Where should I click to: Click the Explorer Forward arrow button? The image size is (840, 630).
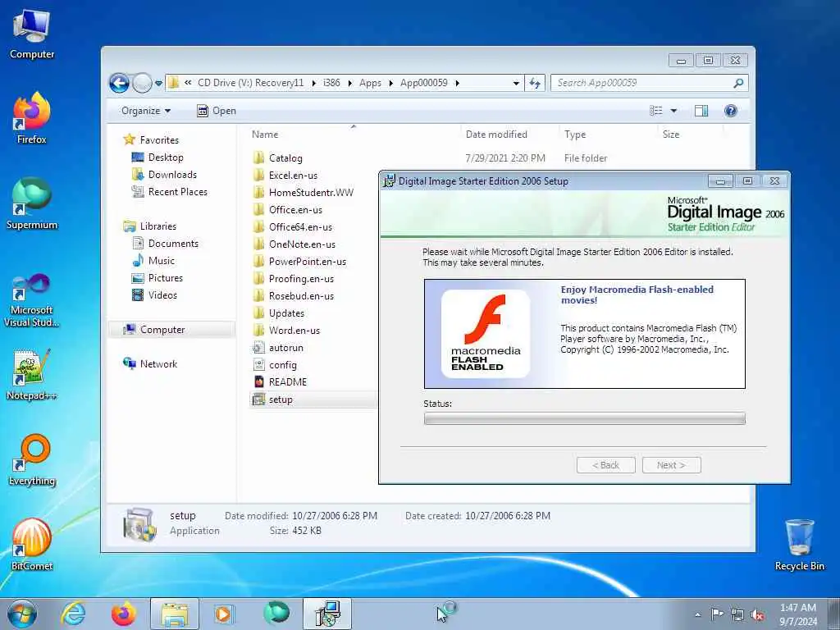pos(142,83)
